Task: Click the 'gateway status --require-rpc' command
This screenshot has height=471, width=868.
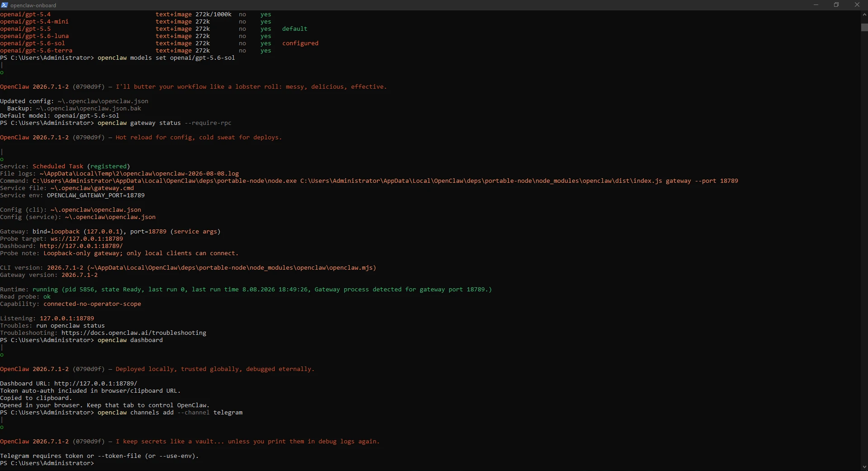Action: point(165,123)
